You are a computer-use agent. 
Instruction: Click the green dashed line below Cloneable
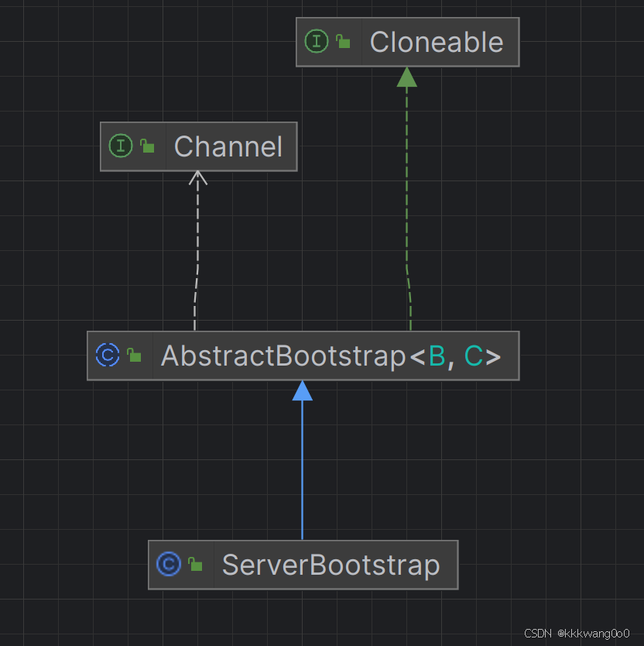tap(407, 206)
